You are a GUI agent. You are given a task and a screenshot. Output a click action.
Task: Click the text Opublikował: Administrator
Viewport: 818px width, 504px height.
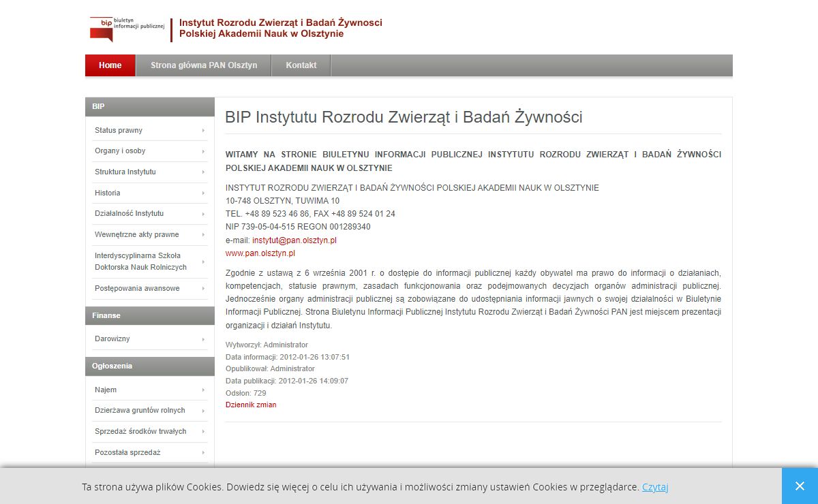(270, 368)
